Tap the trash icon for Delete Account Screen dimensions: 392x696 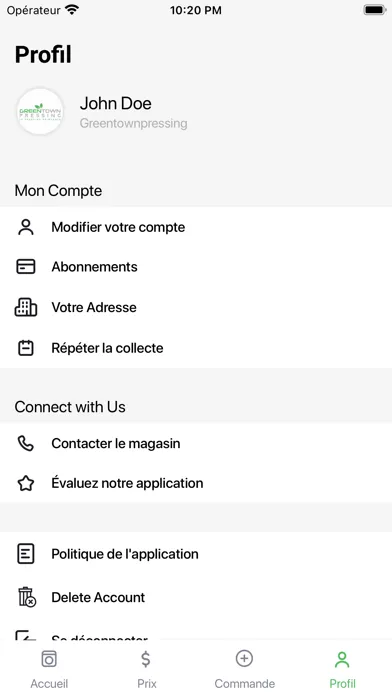coord(27,597)
